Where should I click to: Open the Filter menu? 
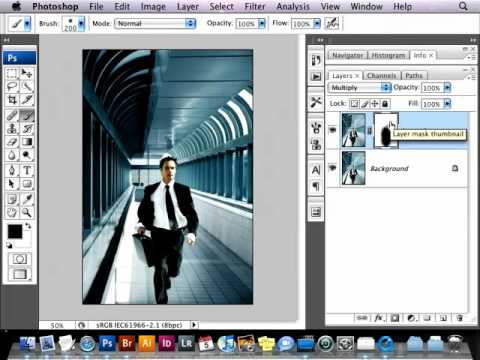[x=255, y=6]
